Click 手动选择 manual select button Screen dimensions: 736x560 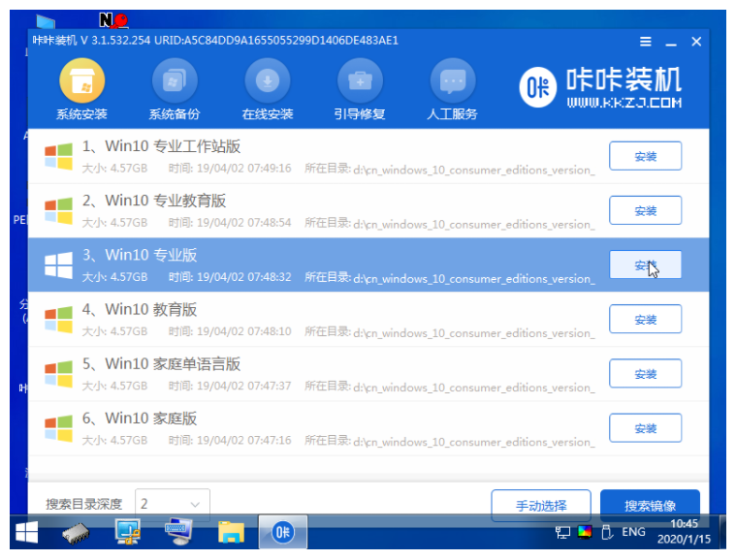(x=541, y=505)
